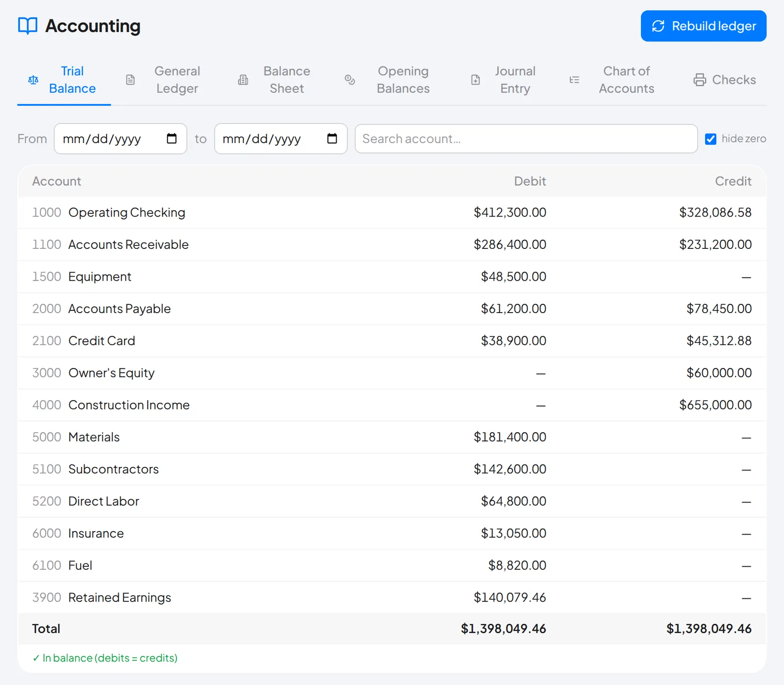Screen dimensions: 784x685
Task: Click the Subcontractors account name
Action: (x=114, y=469)
